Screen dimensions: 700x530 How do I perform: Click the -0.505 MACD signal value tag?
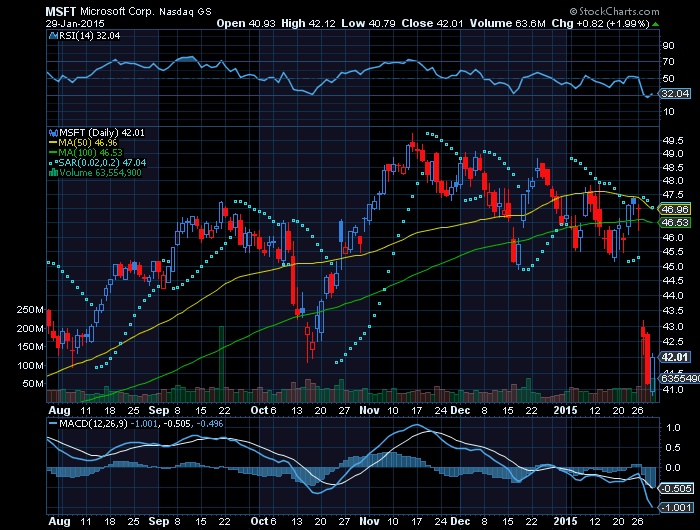click(x=677, y=488)
